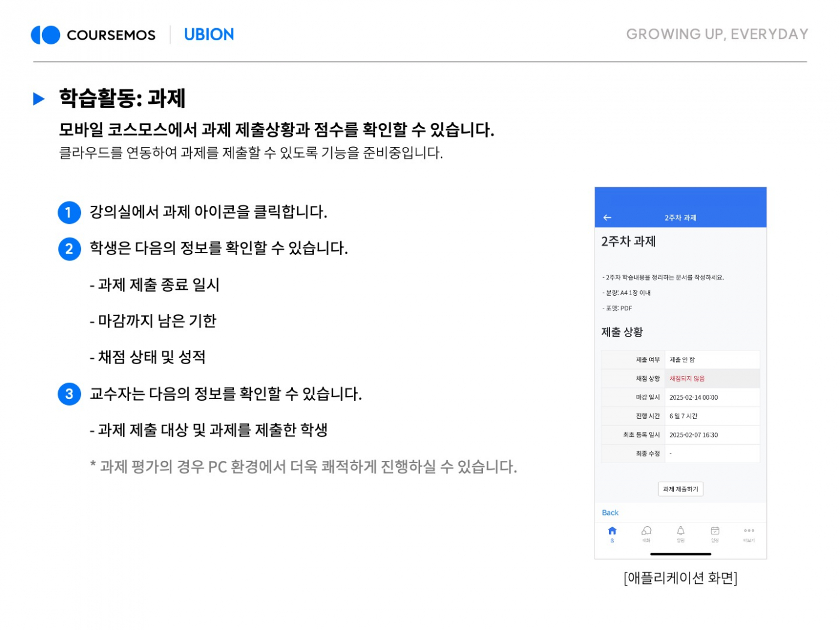This screenshot has width=840, height=630.
Task: Click the Coursemos logo icon
Action: point(46,35)
